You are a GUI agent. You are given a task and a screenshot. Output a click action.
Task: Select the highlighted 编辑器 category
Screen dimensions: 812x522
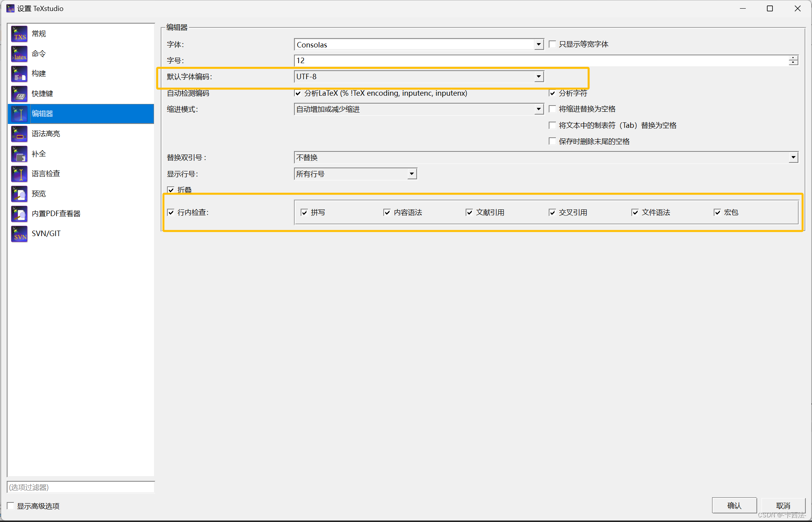81,114
